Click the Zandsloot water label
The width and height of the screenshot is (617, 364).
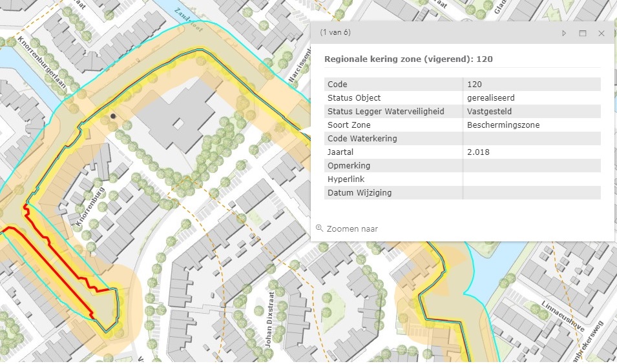coord(188,19)
